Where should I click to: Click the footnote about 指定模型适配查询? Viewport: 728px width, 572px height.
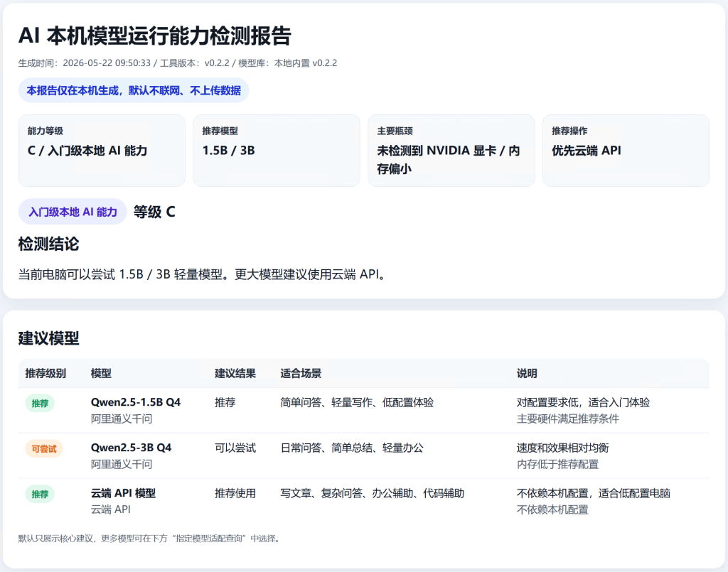149,539
